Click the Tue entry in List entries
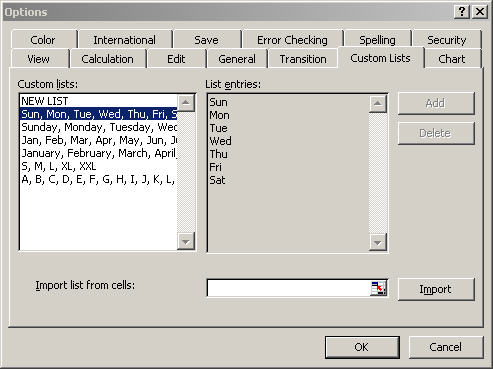The image size is (493, 369). pyautogui.click(x=218, y=128)
